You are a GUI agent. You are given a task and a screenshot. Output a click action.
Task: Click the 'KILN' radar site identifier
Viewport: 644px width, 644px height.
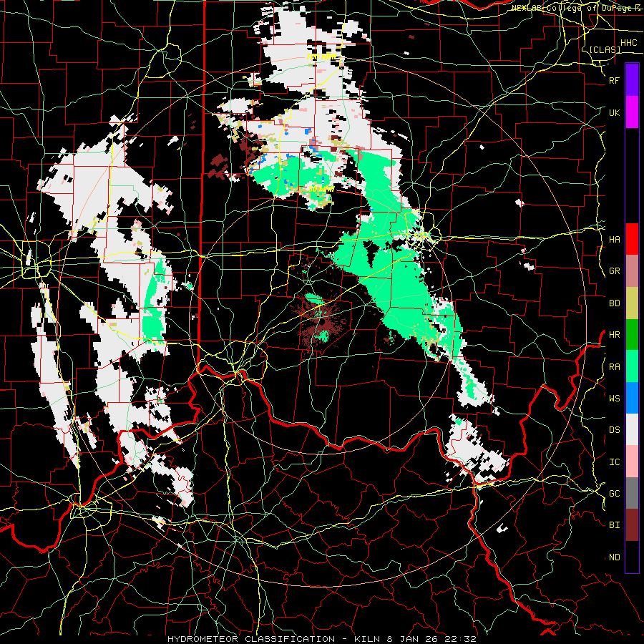[x=367, y=639]
